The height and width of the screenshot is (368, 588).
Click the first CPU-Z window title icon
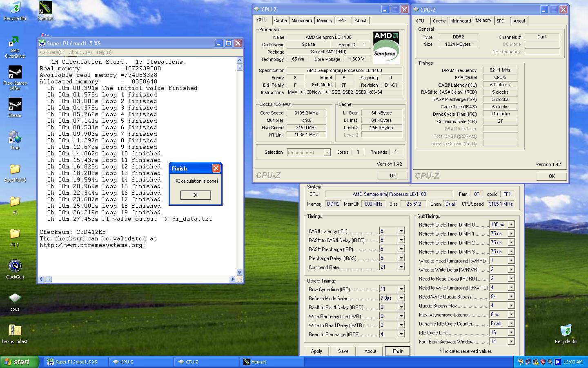coord(256,9)
